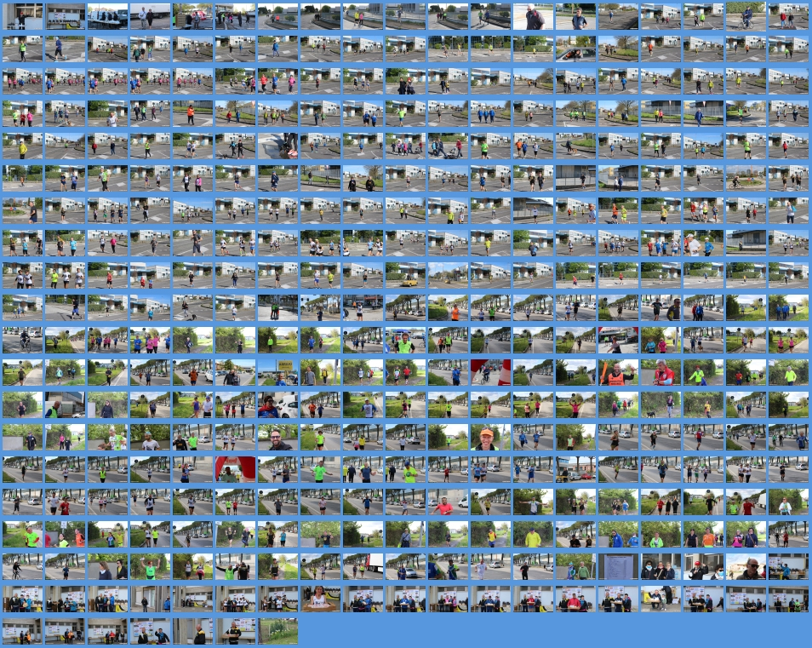Open photo of woman in white seated at table
This screenshot has width=812, height=648.
[x=320, y=599]
